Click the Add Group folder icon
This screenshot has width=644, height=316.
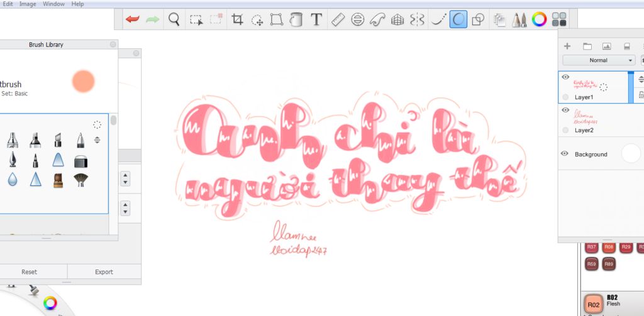click(587, 46)
